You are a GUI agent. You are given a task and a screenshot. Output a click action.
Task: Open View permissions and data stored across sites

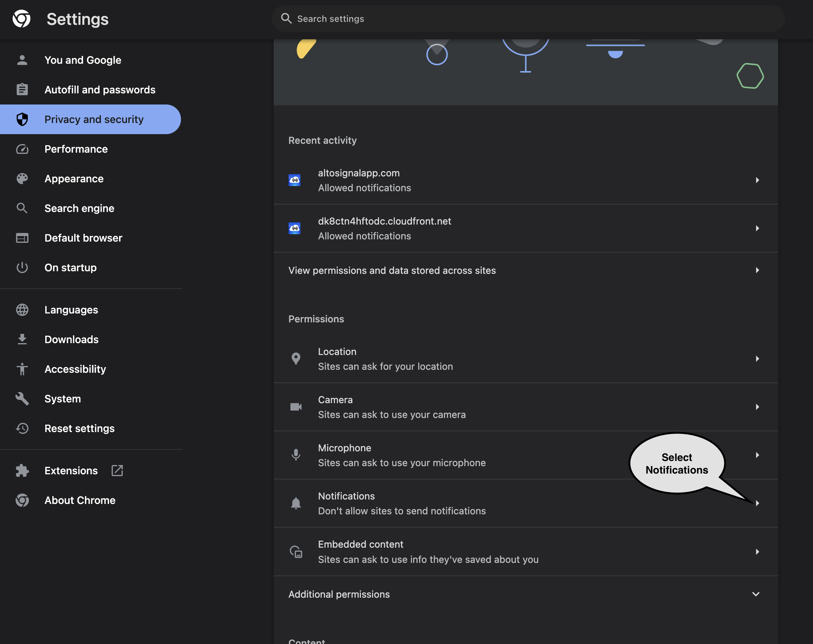pos(392,270)
